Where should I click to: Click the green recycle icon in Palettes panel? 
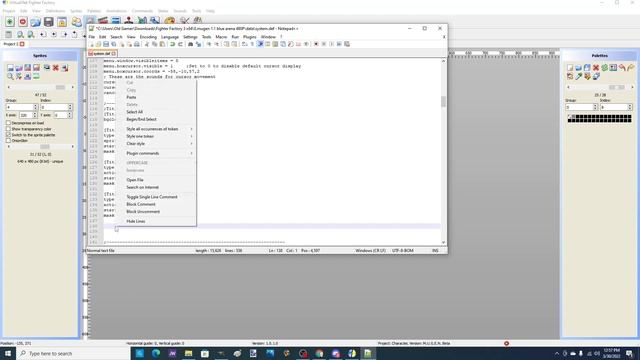point(604,68)
